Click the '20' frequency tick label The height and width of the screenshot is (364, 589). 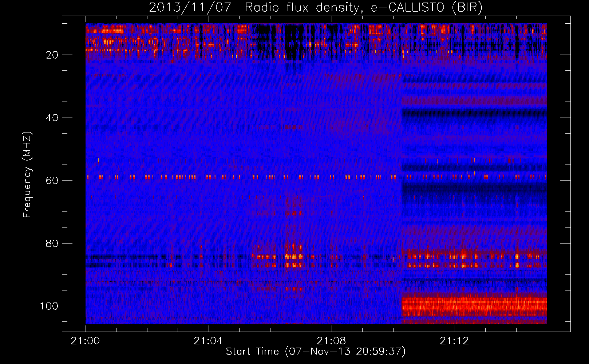(x=52, y=55)
